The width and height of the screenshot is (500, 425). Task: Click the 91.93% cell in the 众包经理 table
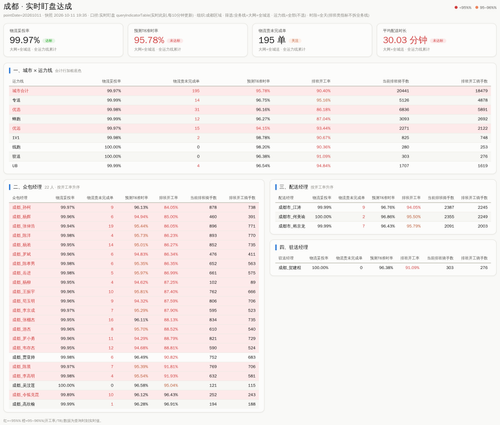171,376
